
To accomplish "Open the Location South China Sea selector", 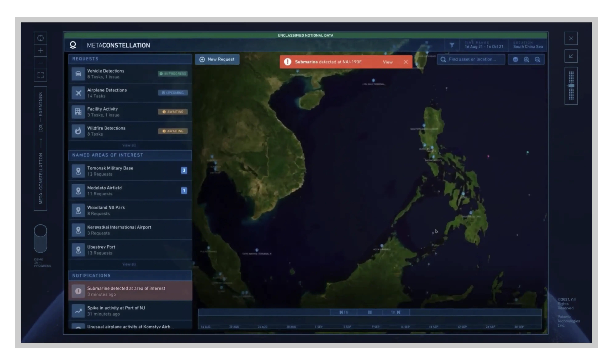I will (528, 45).
